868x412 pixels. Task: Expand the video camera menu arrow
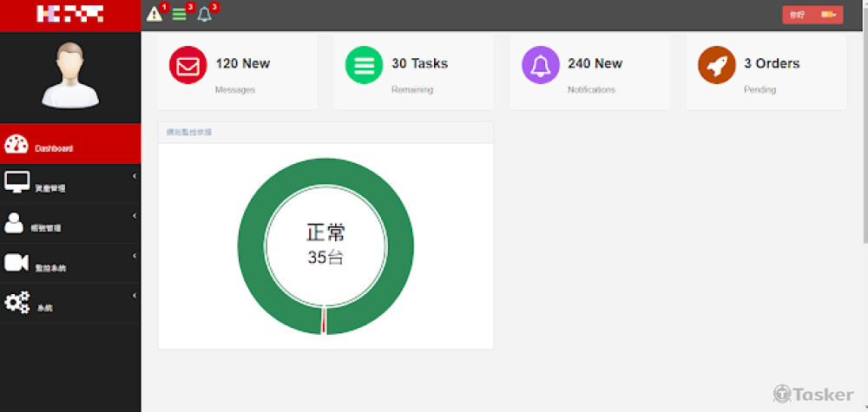(x=135, y=256)
